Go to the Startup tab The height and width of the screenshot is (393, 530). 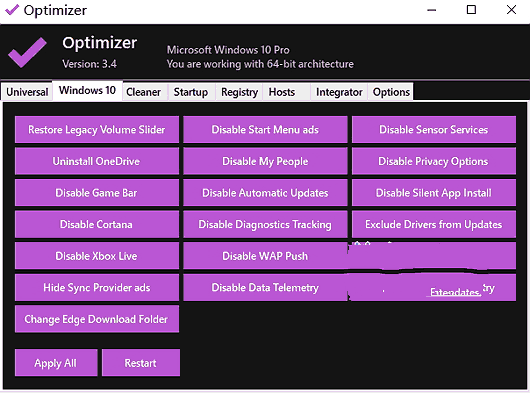click(191, 92)
